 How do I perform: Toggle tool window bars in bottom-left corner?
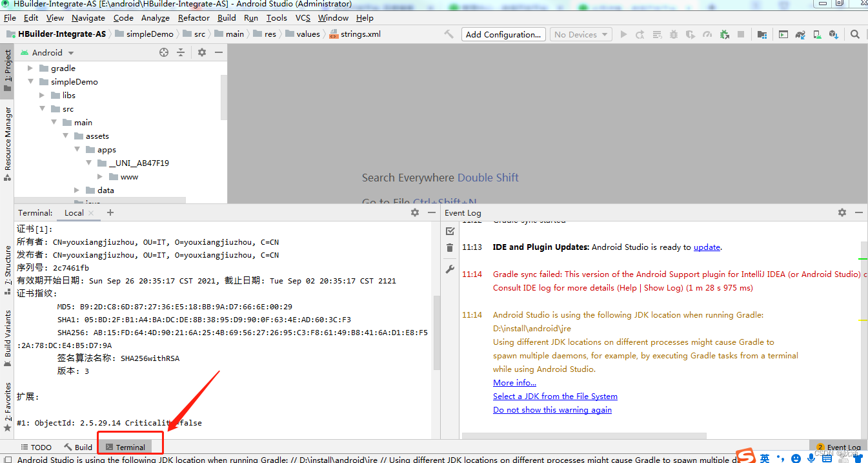click(x=8, y=459)
